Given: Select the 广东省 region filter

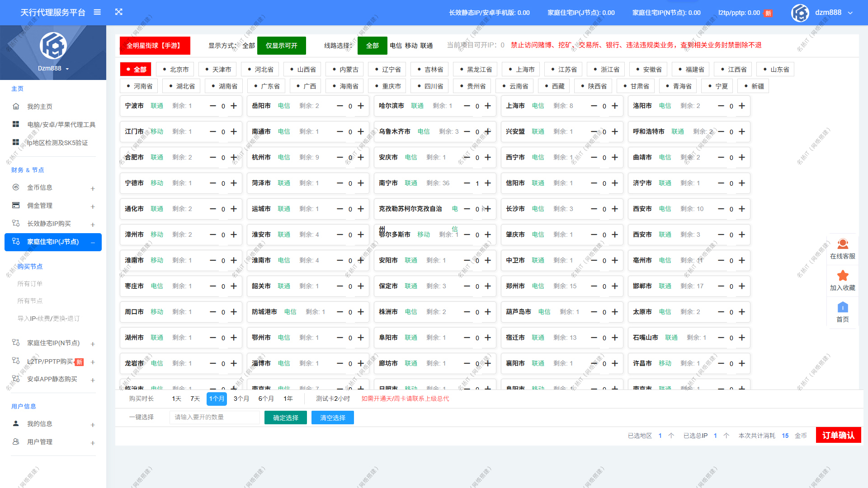Looking at the screenshot, I should pyautogui.click(x=266, y=86).
